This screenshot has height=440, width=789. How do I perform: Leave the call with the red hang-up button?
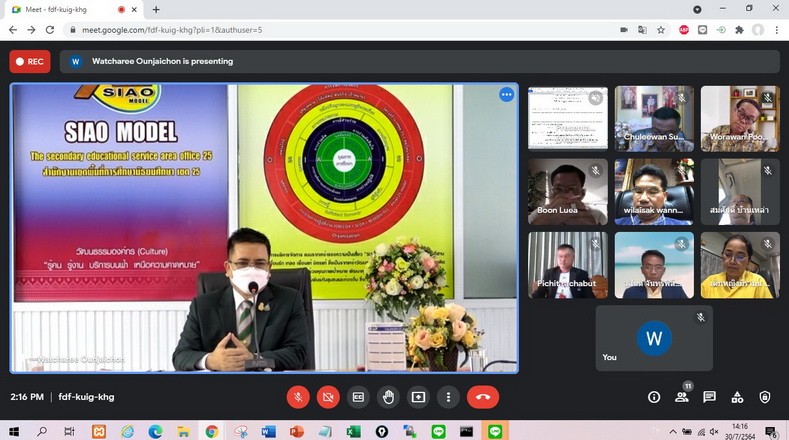point(483,397)
